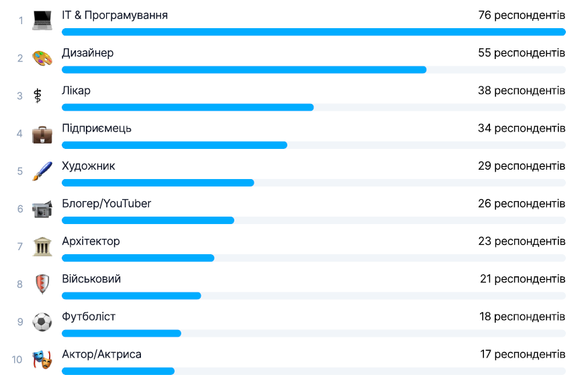Viewport: 588px width, 385px height.
Task: Click the Дизайнер progress bar
Action: pyautogui.click(x=244, y=70)
